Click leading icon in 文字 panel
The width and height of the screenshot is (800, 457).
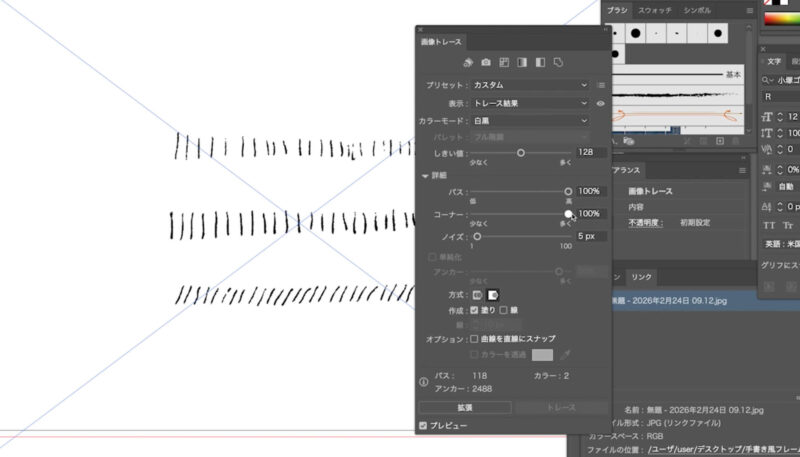(x=767, y=133)
